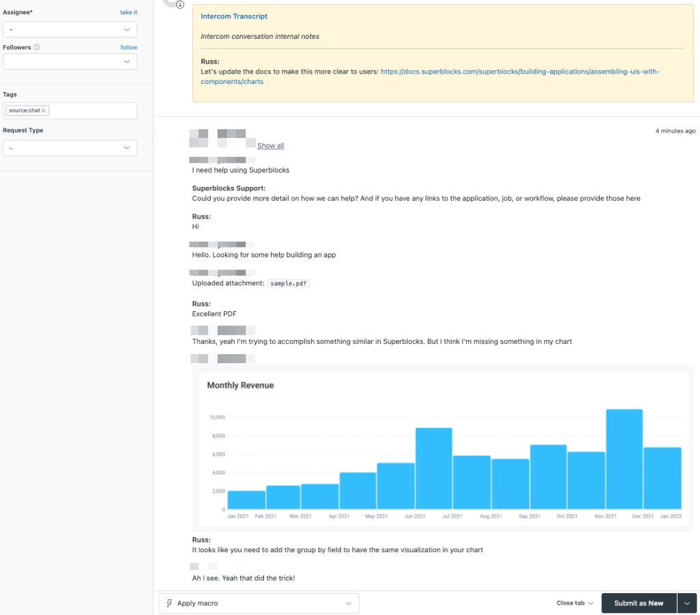Click take it to self-assign ticket

click(x=128, y=12)
